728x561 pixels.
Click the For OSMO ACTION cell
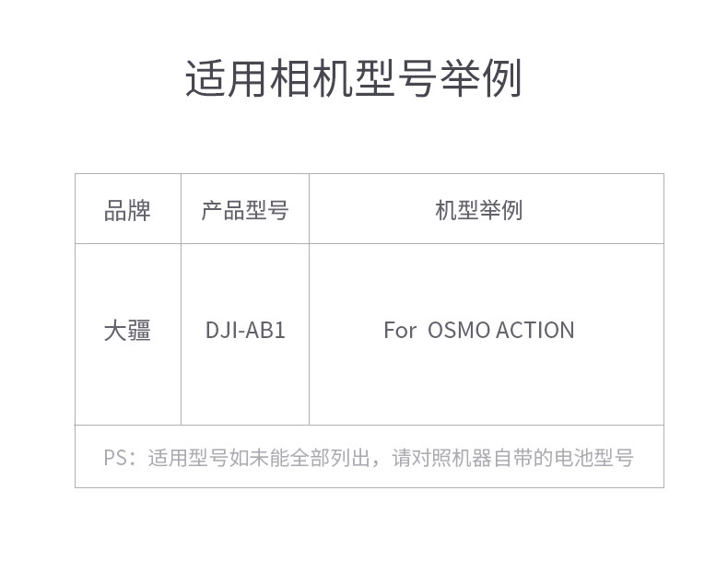point(478,330)
